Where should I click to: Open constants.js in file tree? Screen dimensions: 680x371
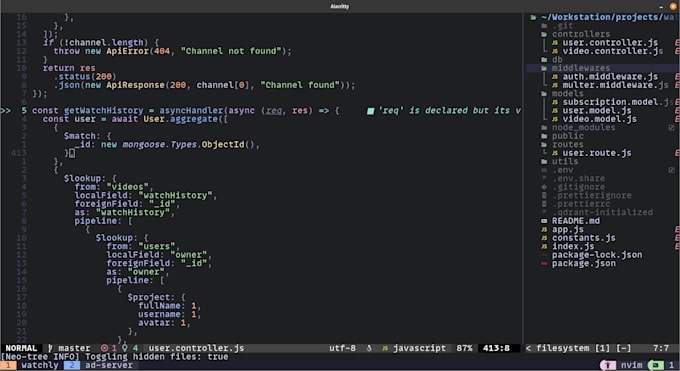[583, 238]
